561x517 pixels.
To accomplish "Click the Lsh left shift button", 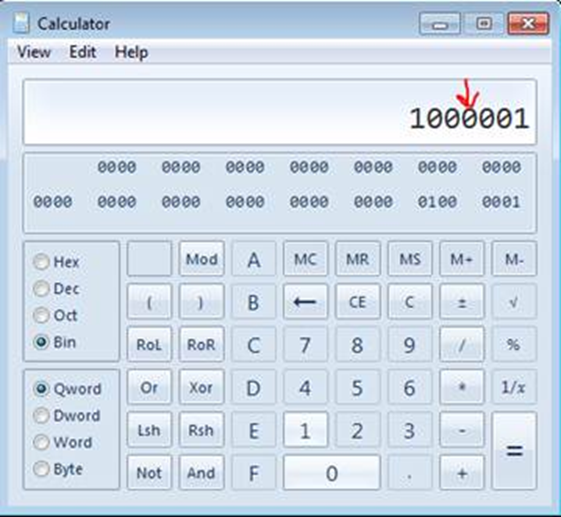I will tap(149, 430).
